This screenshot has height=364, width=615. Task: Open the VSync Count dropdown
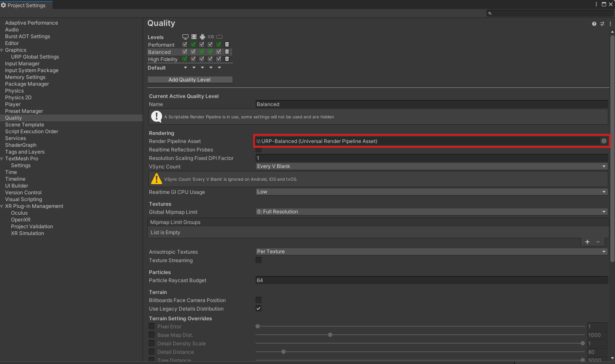[431, 166]
